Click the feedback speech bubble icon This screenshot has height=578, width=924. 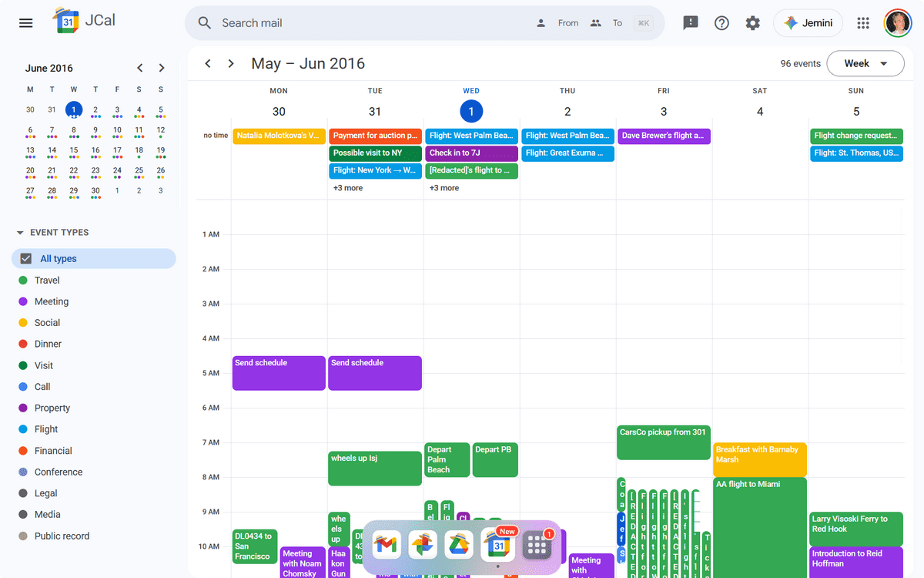click(691, 23)
